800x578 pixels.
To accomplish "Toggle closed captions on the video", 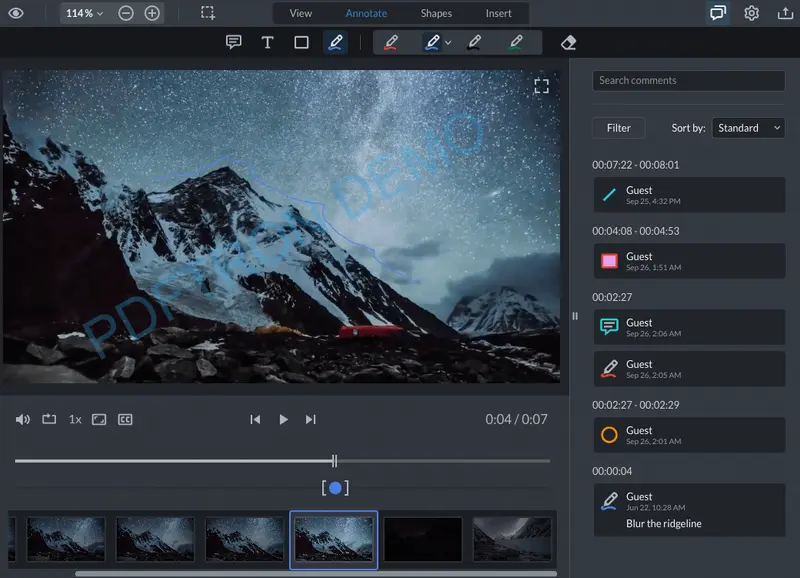I will pos(125,419).
